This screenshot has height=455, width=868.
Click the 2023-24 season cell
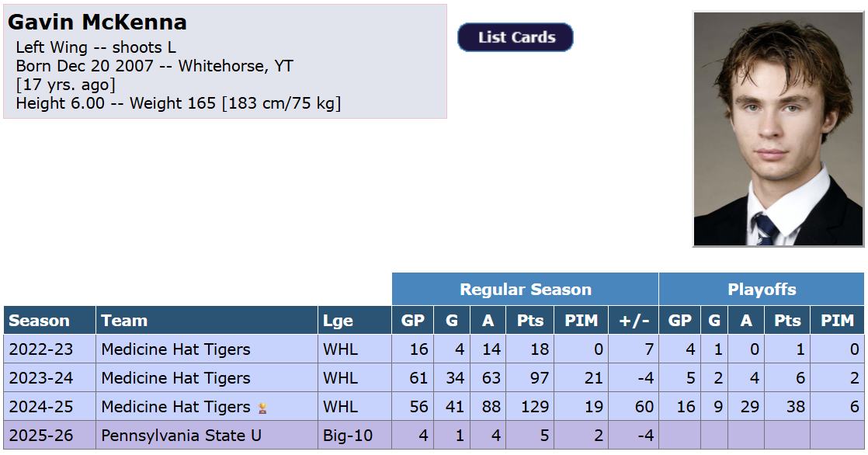(40, 378)
